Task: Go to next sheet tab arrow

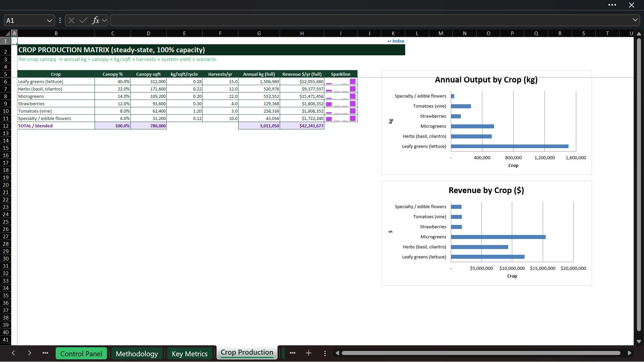Action: 30,353
